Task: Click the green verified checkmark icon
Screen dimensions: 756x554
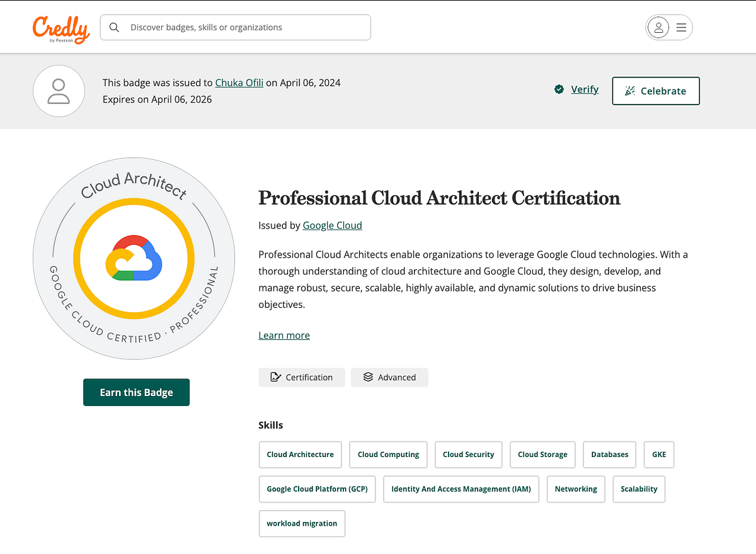Action: point(559,89)
